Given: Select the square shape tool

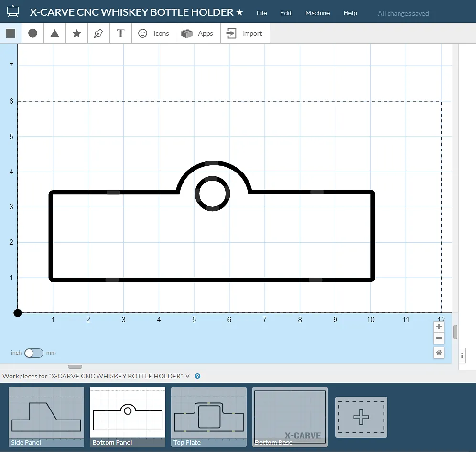Looking at the screenshot, I should 11,33.
